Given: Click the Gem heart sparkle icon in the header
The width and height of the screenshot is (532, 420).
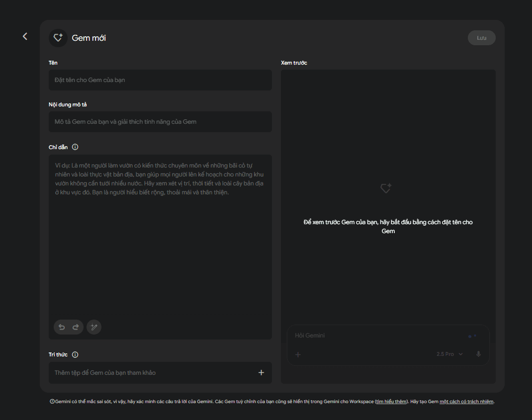Looking at the screenshot, I should coord(58,38).
